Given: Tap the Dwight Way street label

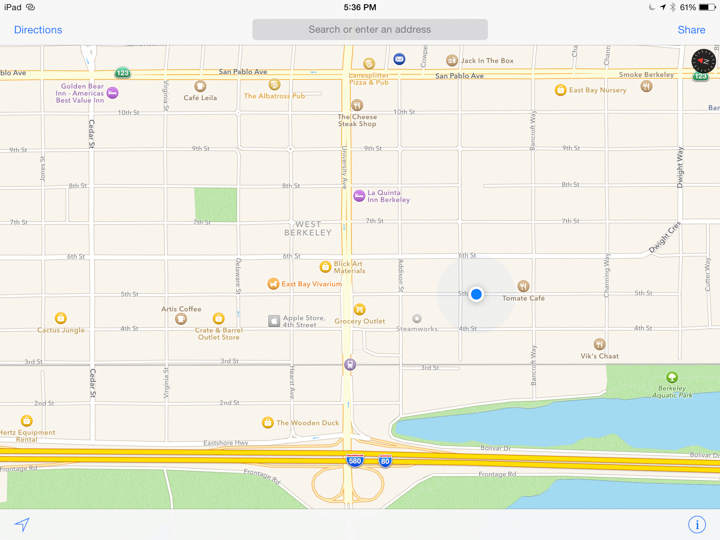Looking at the screenshot, I should [x=680, y=168].
